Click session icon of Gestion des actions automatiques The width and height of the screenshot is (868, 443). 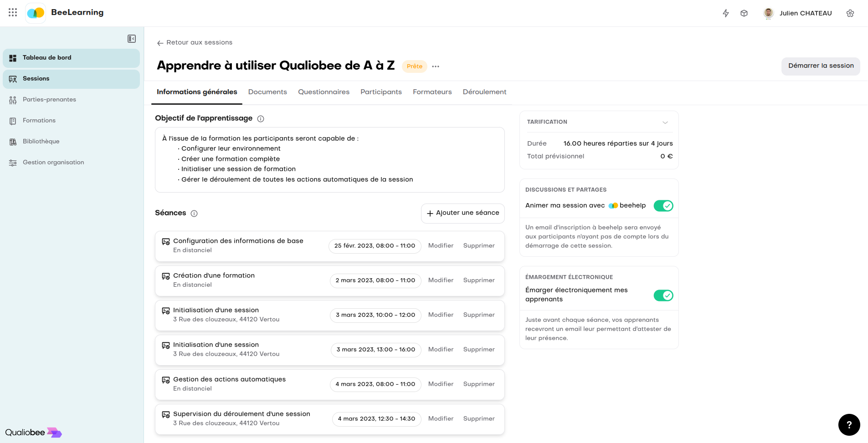166,380
